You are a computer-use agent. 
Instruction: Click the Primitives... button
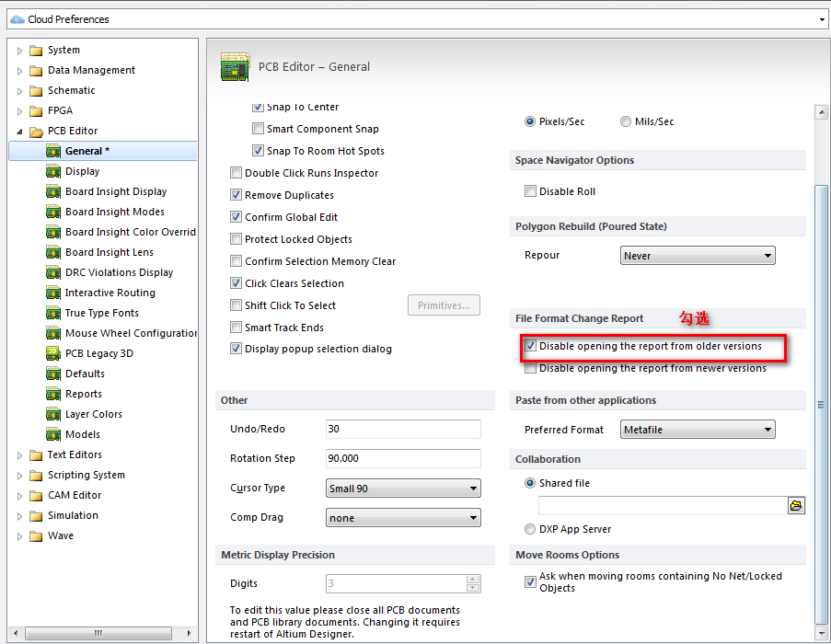click(444, 305)
